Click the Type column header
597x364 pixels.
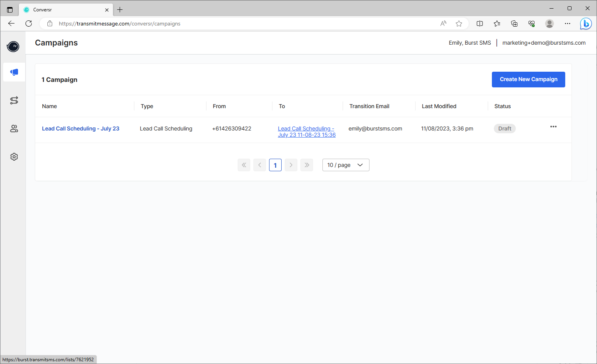147,106
